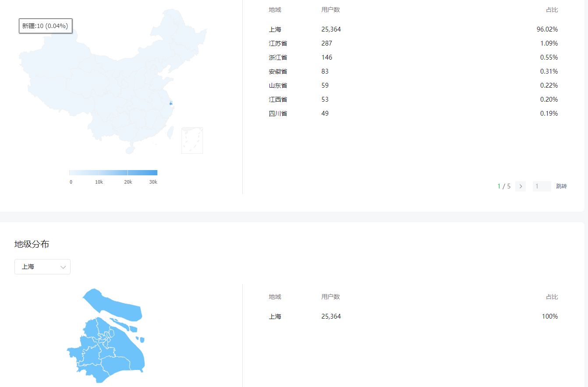Click the 0.22% share value
Screen dimensions: 588x387
tap(549, 85)
